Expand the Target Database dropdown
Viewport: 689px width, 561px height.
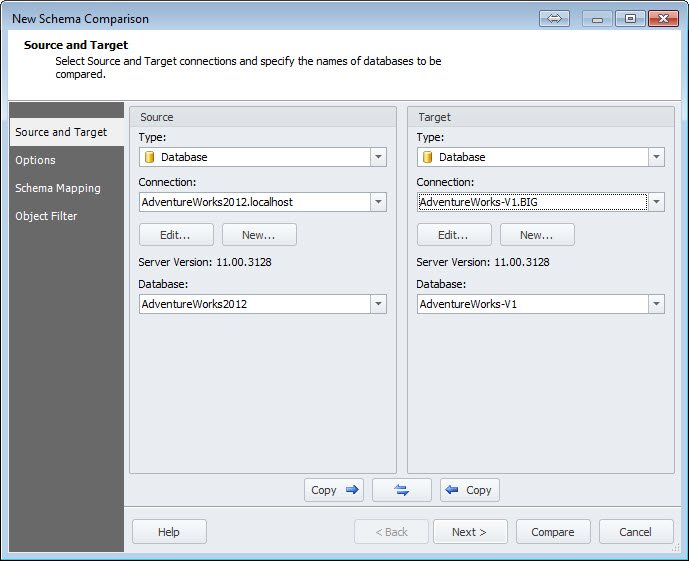(656, 304)
